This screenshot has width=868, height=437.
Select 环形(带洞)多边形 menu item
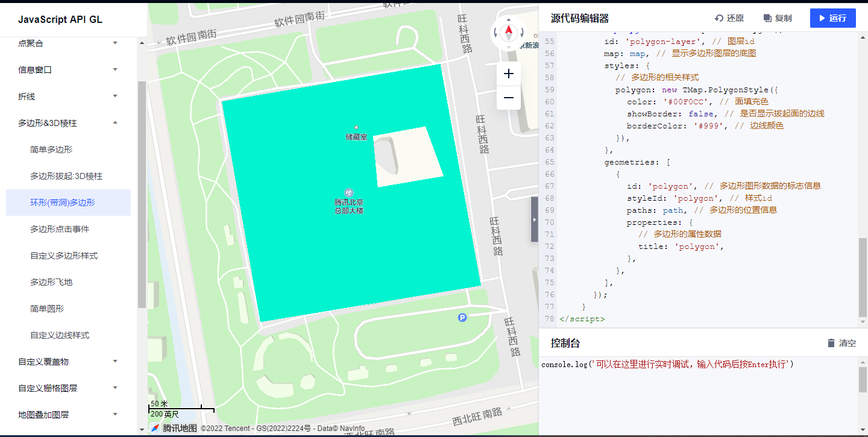pyautogui.click(x=68, y=203)
